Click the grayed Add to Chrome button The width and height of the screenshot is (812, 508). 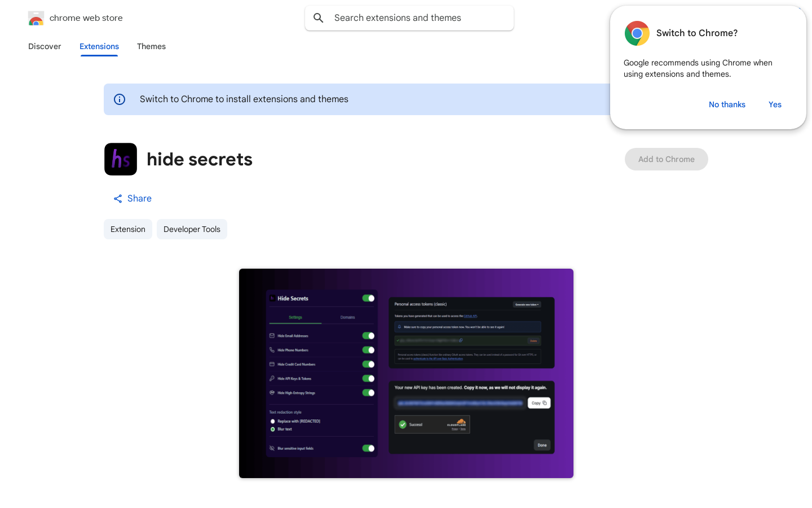pos(667,159)
